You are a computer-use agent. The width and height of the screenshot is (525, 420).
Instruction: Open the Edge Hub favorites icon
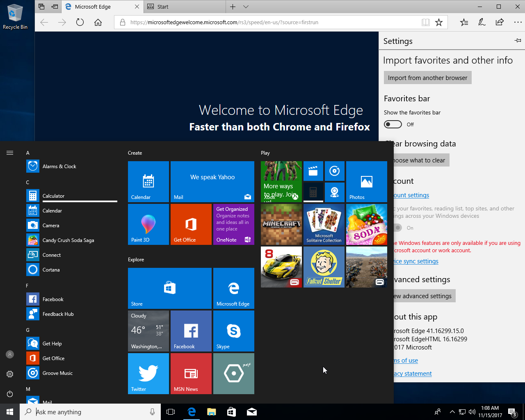click(464, 22)
